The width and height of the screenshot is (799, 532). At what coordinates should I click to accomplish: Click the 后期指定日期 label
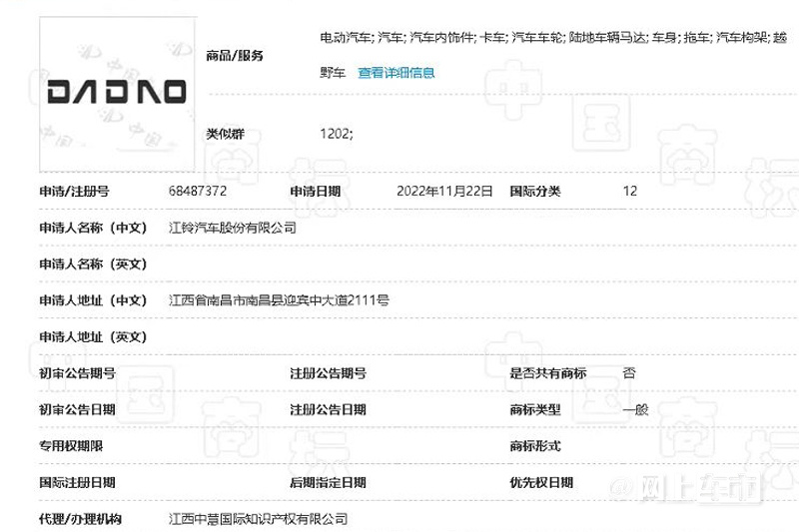[329, 483]
